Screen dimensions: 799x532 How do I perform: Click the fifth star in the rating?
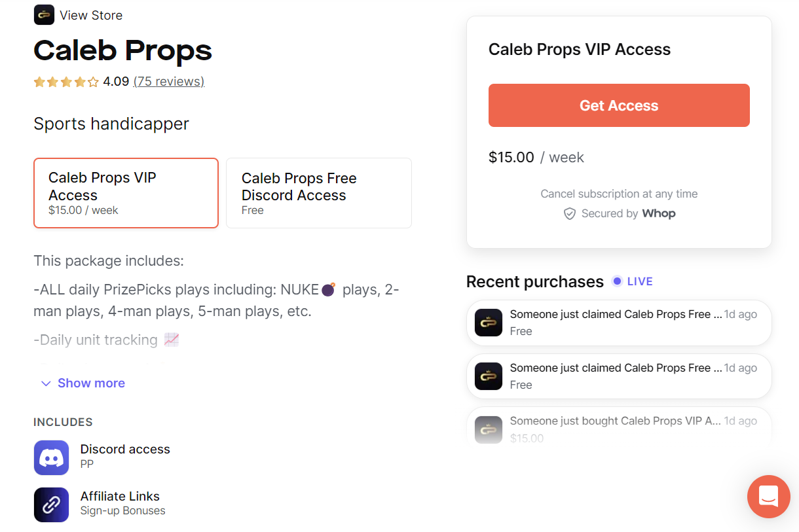94,82
